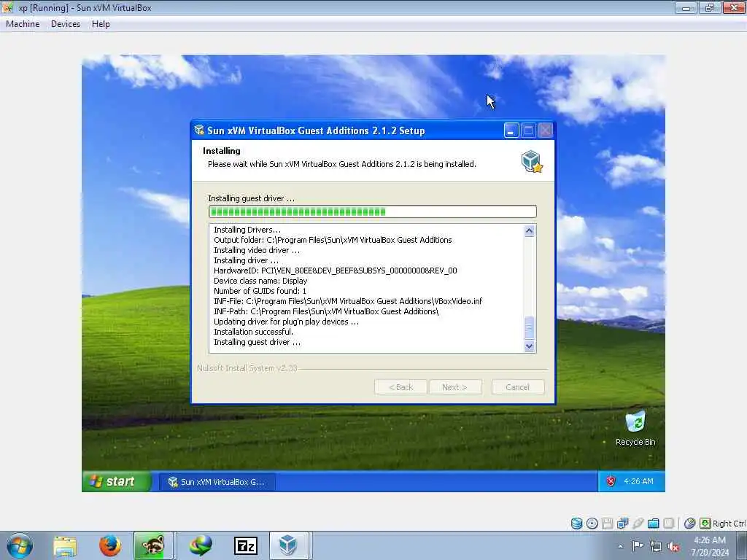Click the grayed-out VirtualBox status indicator
Screen dimensions: 747x560
point(669,524)
